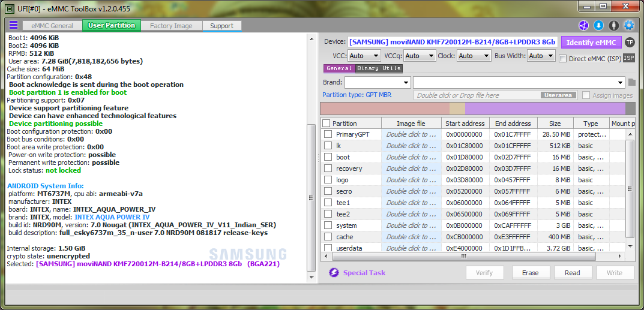Switch to the User Partition tab
The width and height of the screenshot is (644, 310).
[x=112, y=25]
